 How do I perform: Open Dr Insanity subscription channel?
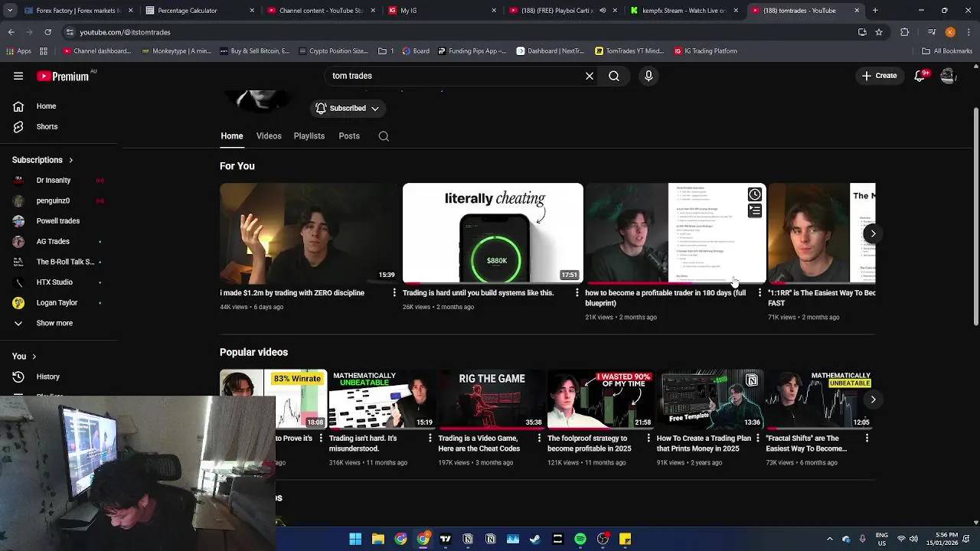(58, 181)
